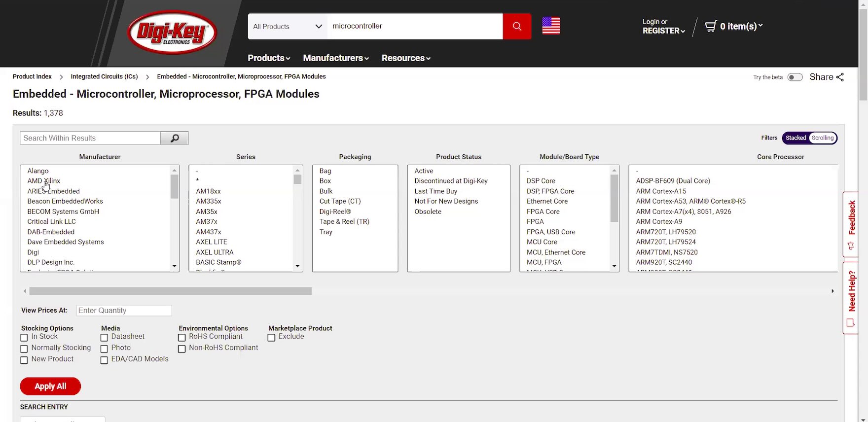Go to Integrated Circuits (ICs) breadcrumb
The width and height of the screenshot is (868, 422).
click(104, 77)
